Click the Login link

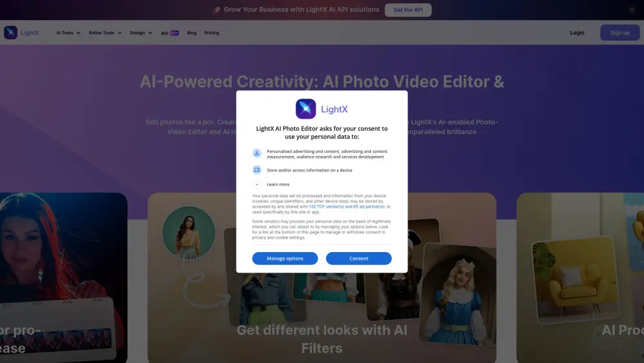[x=577, y=33]
